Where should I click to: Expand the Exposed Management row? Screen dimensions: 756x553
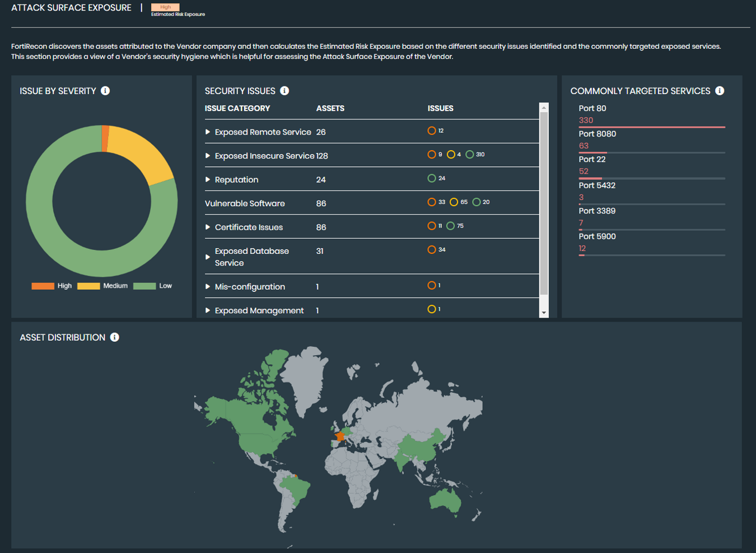(x=208, y=310)
